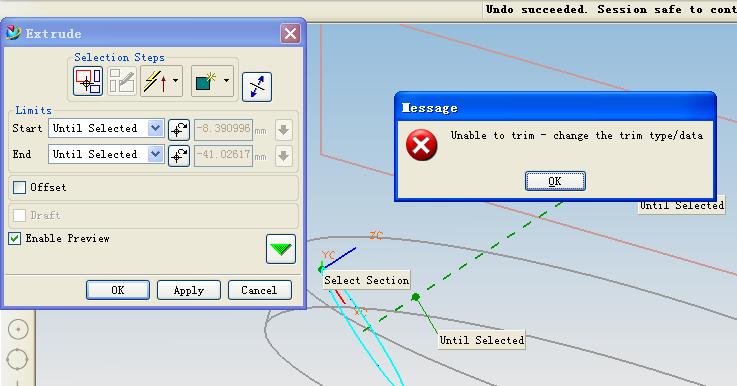Click the End value down arrow button

pyautogui.click(x=283, y=156)
